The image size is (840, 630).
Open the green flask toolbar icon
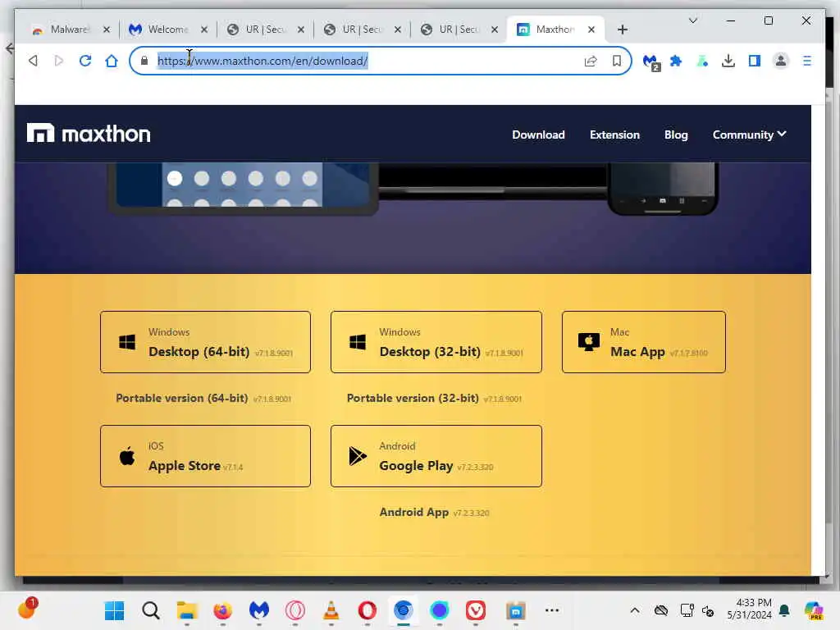(702, 61)
